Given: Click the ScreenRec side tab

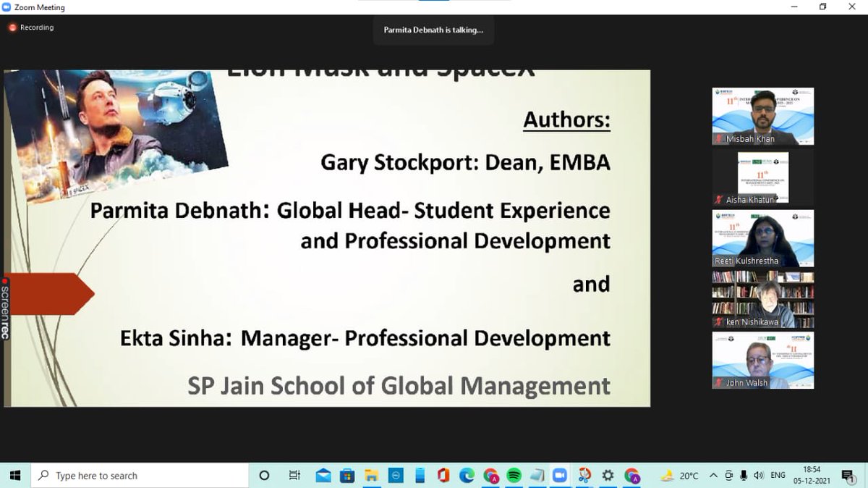Looking at the screenshot, I should coord(4,309).
